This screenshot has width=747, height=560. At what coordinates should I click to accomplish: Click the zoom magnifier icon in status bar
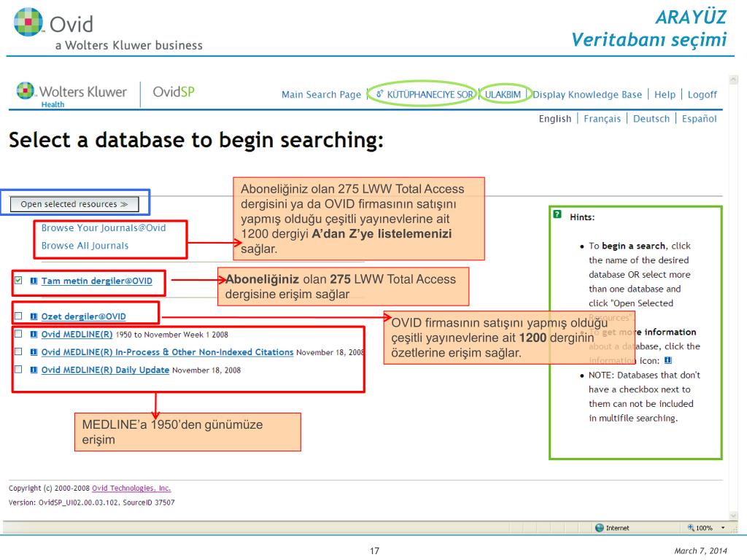coord(691,528)
